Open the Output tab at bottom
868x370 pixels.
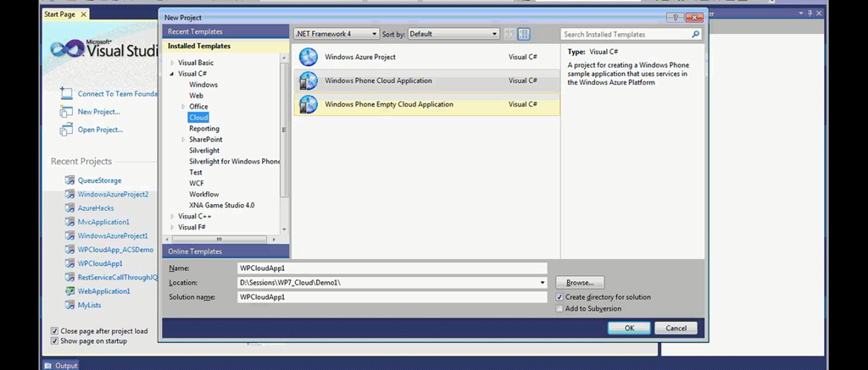pos(61,366)
